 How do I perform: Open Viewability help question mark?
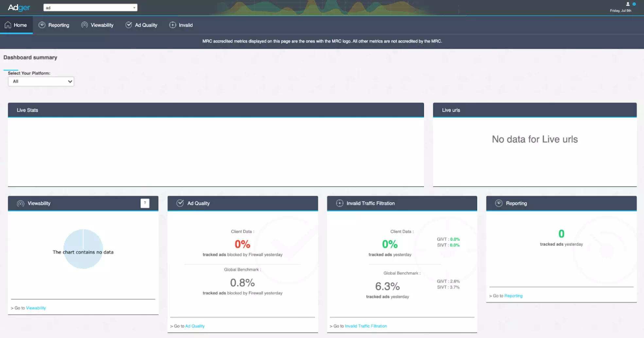click(145, 203)
